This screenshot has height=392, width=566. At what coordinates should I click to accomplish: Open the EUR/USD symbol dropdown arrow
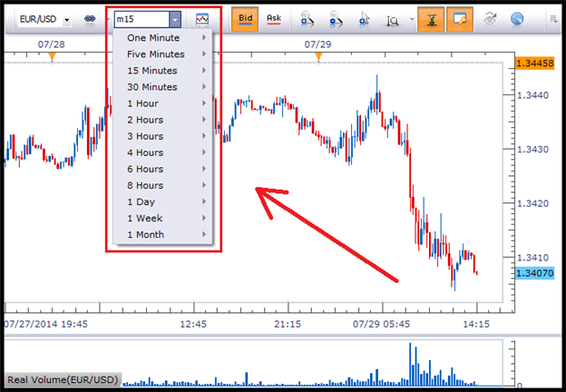pos(66,20)
